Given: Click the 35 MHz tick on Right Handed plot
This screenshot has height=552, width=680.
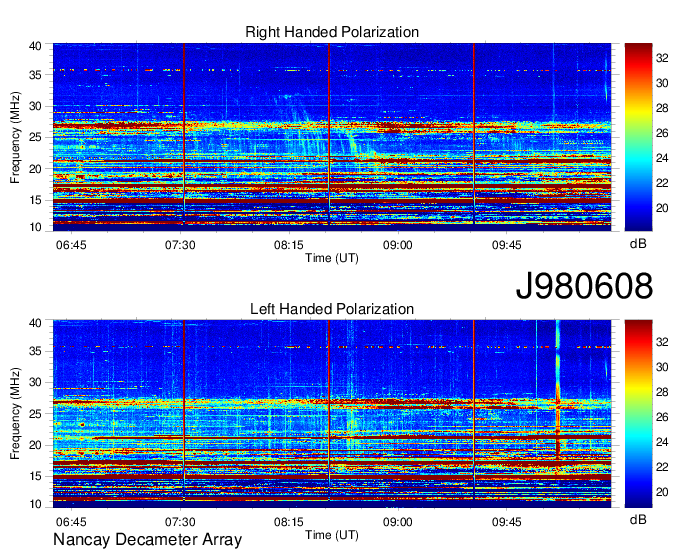Looking at the screenshot, I should (36, 75).
